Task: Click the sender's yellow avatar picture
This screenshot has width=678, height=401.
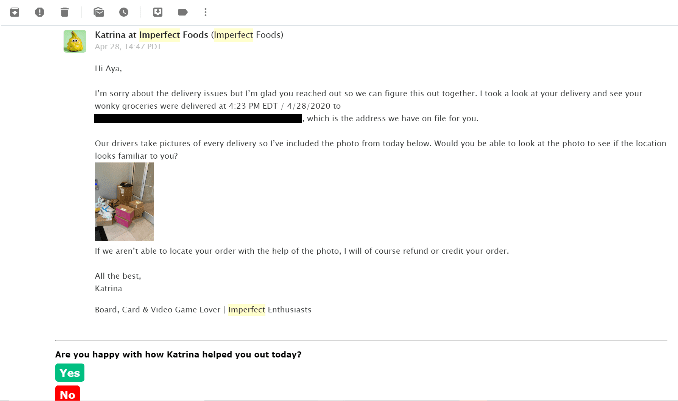Action: point(75,41)
